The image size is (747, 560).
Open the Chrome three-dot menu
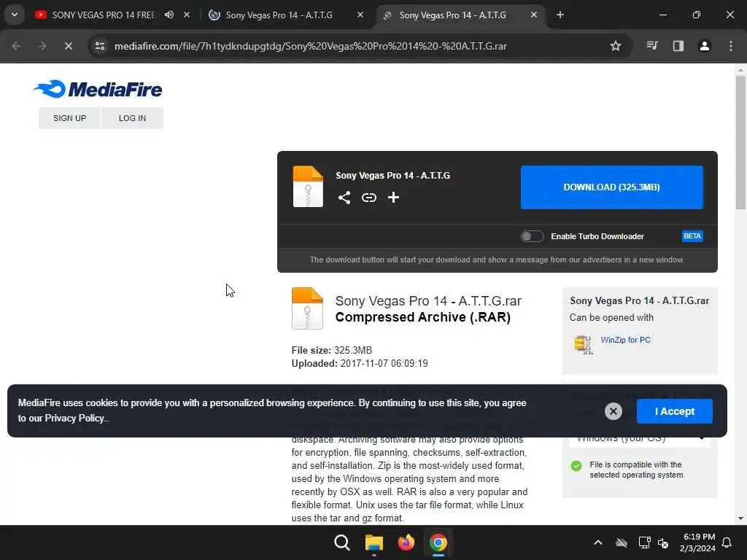(x=731, y=46)
